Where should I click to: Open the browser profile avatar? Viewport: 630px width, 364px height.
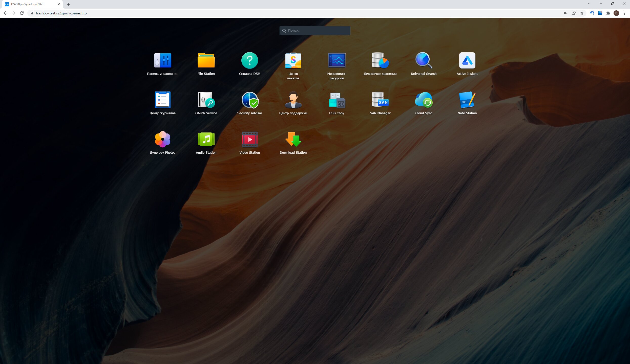pos(616,13)
